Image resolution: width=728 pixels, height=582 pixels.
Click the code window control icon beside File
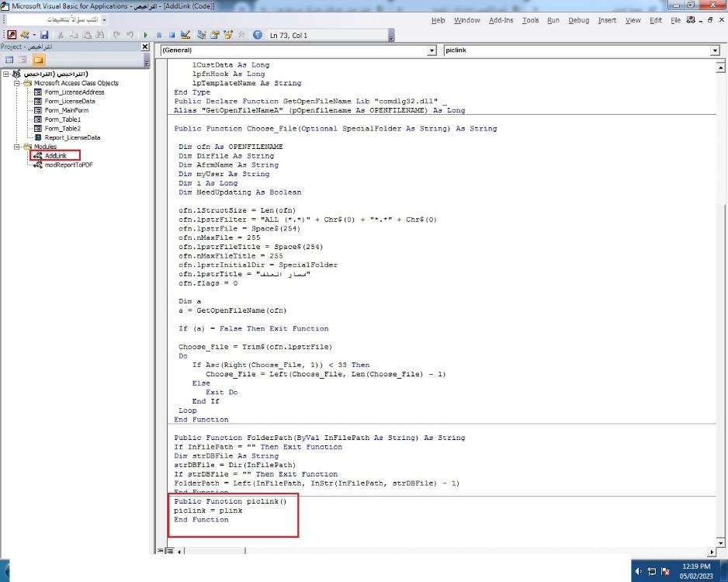691,19
